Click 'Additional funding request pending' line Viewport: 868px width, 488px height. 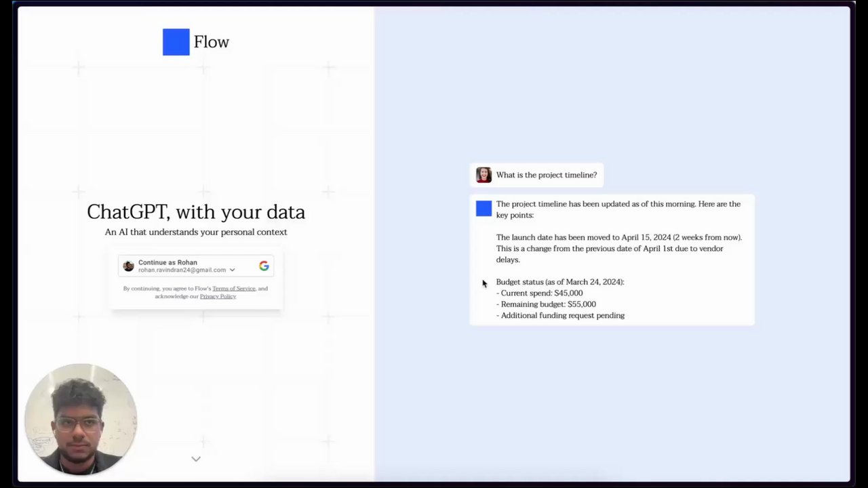pyautogui.click(x=561, y=315)
